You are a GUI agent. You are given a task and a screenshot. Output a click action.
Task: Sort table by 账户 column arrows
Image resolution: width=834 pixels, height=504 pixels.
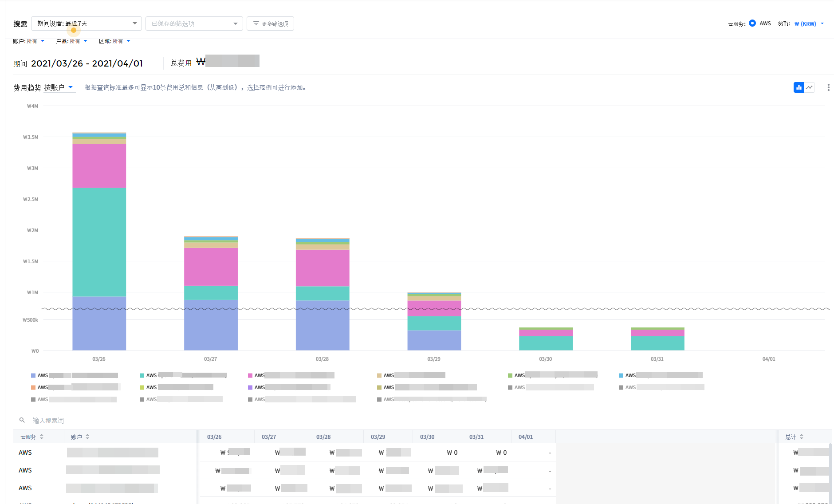(x=87, y=437)
